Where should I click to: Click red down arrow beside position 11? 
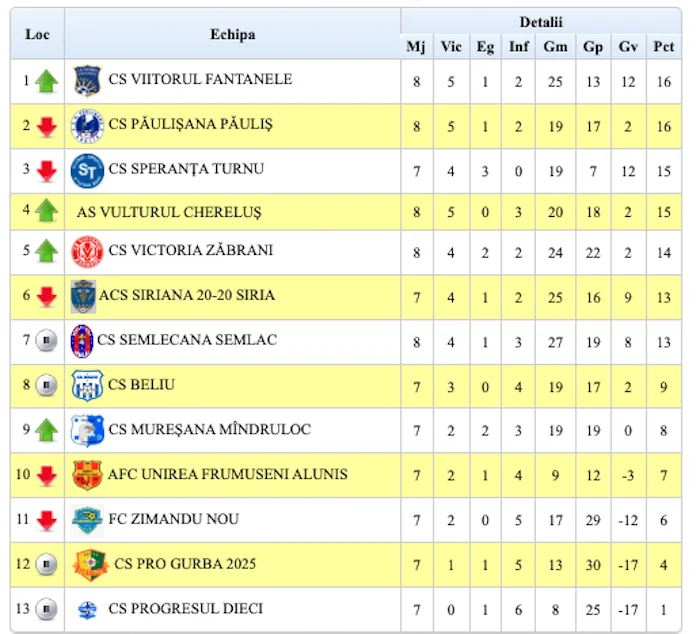tap(46, 521)
